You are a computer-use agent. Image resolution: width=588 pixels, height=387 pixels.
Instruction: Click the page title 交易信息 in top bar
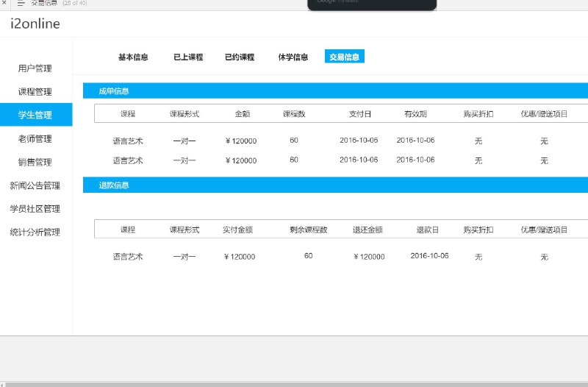44,3
